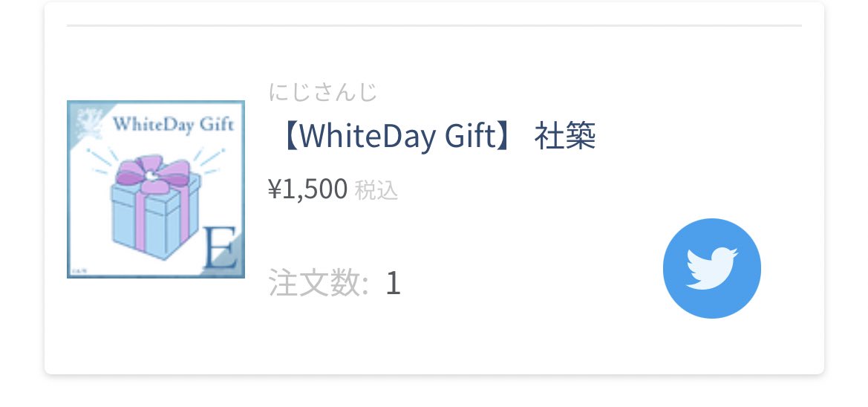
Task: Click the 注文数 order quantity label
Action: click(319, 283)
